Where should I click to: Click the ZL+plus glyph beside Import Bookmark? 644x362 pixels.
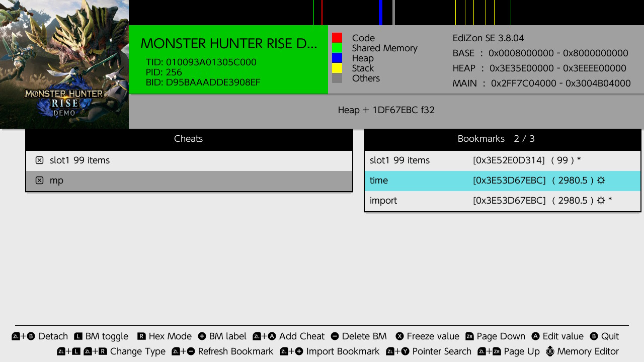[292, 351]
